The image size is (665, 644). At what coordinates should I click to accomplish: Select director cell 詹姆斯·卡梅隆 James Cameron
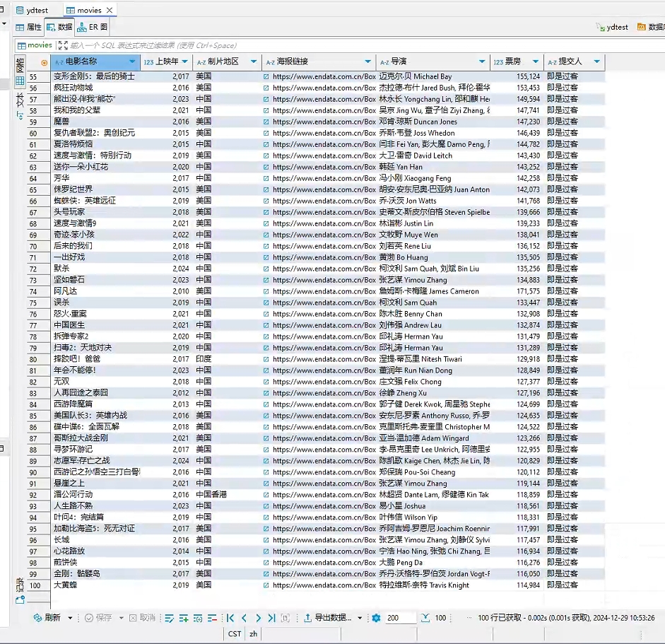(x=433, y=291)
